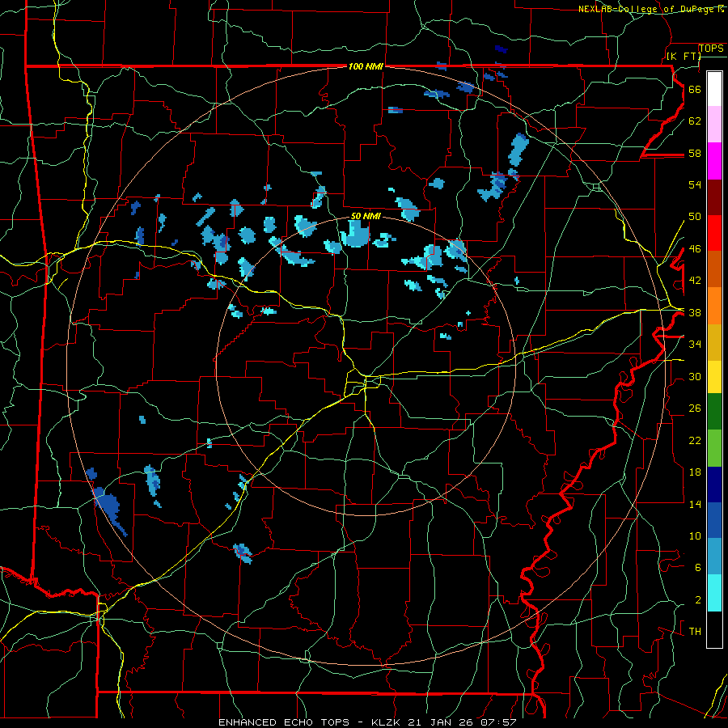Click the "TOPS" legend title
The image size is (728, 728).
point(711,49)
